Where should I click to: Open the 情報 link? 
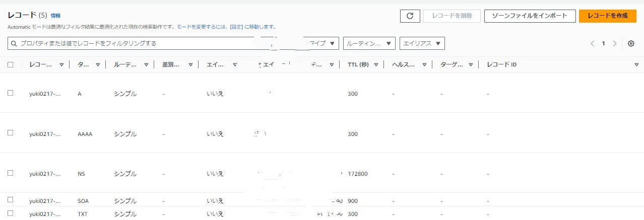pos(55,16)
